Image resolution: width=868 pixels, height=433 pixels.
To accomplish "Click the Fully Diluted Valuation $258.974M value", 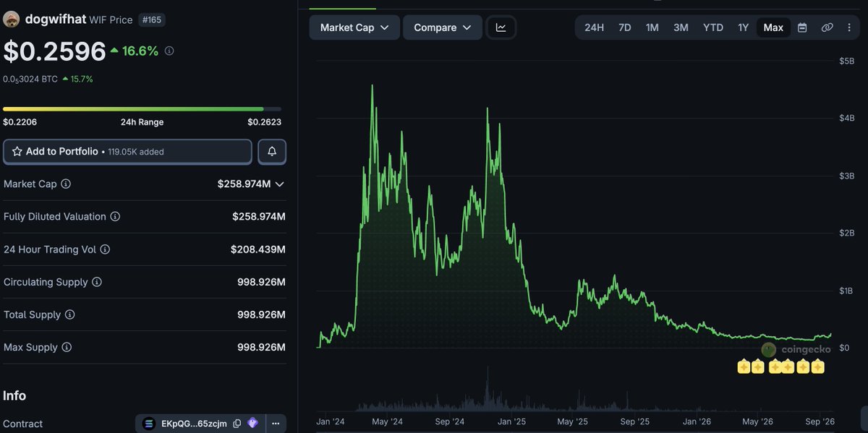I will point(259,217).
